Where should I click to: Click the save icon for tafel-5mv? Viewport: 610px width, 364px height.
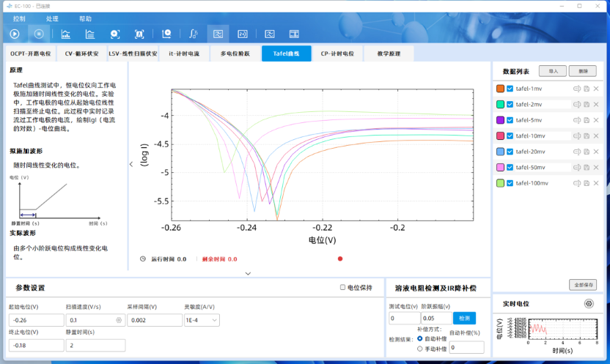pyautogui.click(x=587, y=120)
